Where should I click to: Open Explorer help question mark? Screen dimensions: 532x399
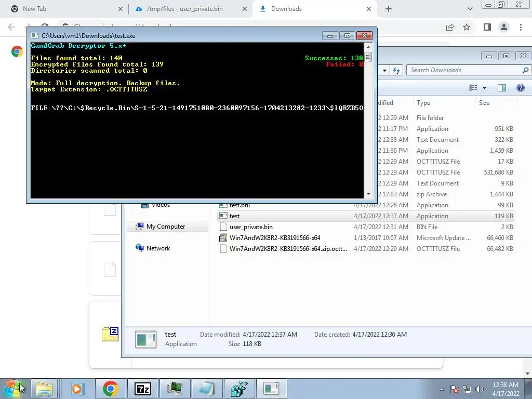tap(521, 88)
